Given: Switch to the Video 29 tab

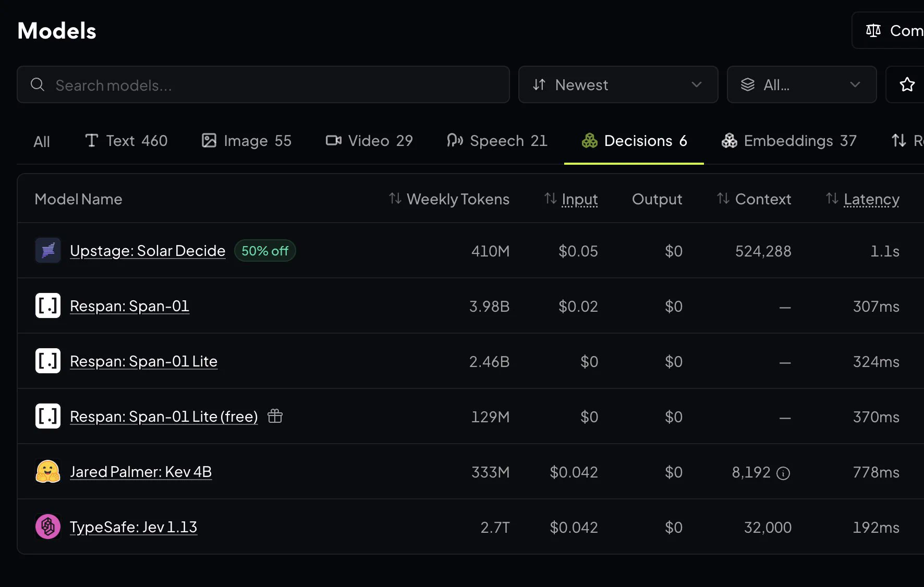Looking at the screenshot, I should tap(369, 141).
